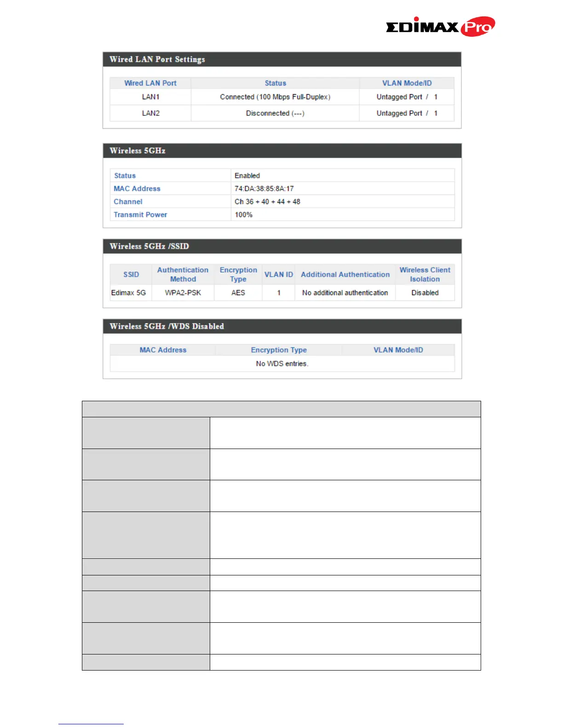This screenshot has height=728, width=563.
Task: Click Connected (100 Mbps Full-Duplex) status
Action: 275,97
